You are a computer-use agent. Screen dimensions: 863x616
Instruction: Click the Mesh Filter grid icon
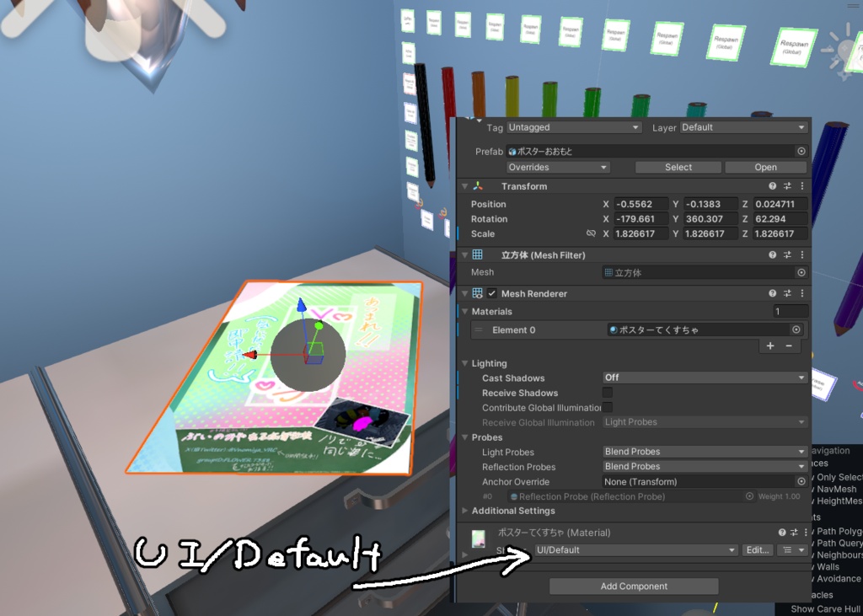478,254
